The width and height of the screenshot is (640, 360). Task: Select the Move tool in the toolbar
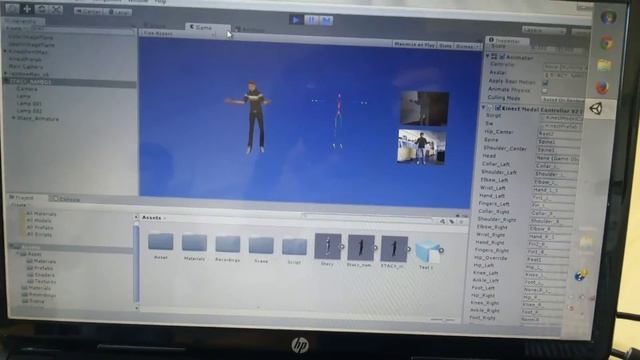27,9
